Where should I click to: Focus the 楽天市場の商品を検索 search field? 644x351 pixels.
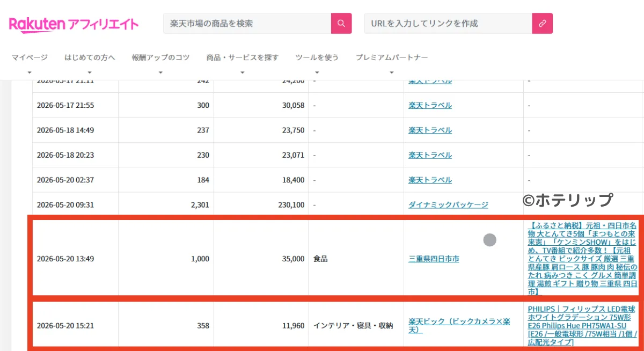247,24
